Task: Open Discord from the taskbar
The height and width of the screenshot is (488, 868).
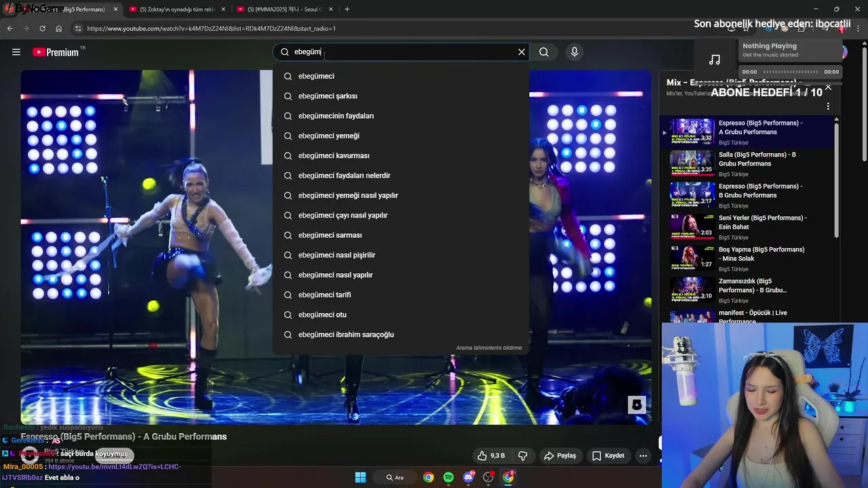Action: [469, 477]
